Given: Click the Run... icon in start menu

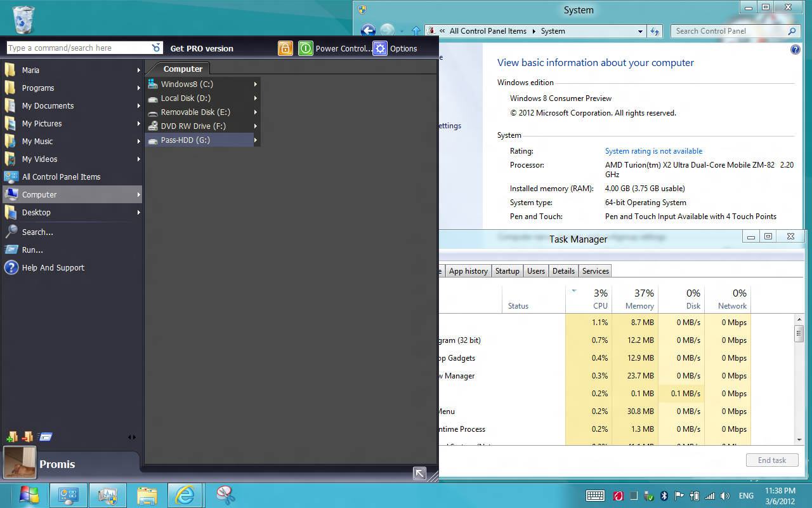Looking at the screenshot, I should (x=11, y=250).
